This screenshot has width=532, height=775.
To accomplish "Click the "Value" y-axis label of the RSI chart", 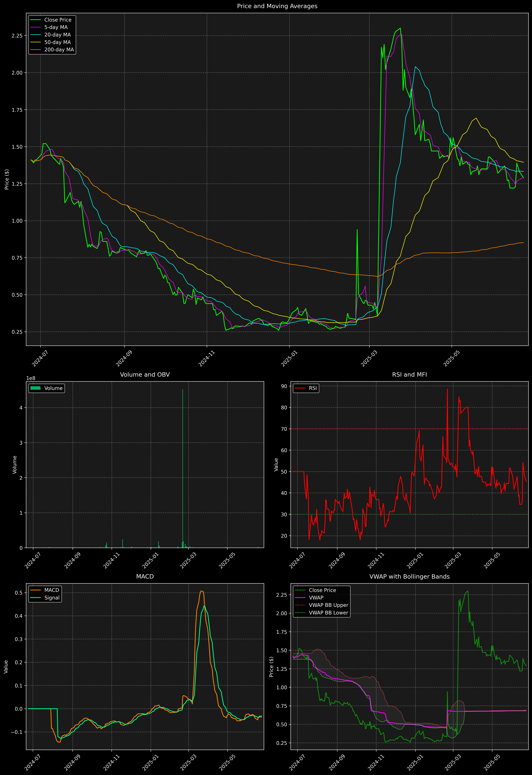I will point(276,464).
